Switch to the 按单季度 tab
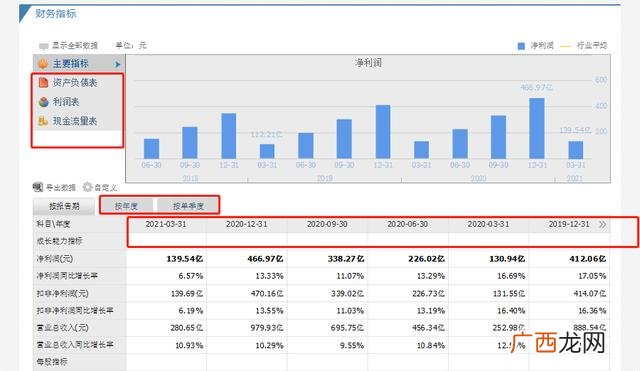 [x=188, y=206]
